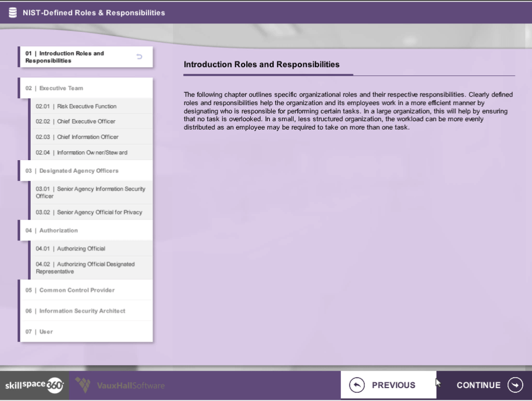
Task: Click the database icon beside the course title
Action: click(x=12, y=12)
